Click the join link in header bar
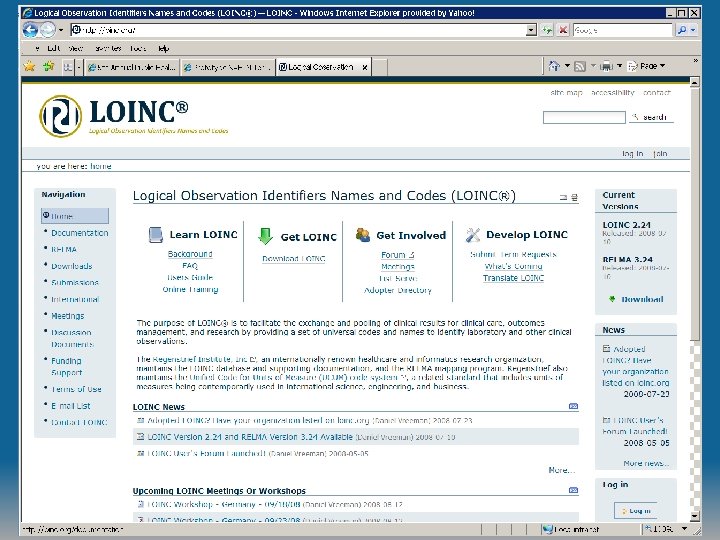Viewport: 720px width, 540px height. click(660, 154)
